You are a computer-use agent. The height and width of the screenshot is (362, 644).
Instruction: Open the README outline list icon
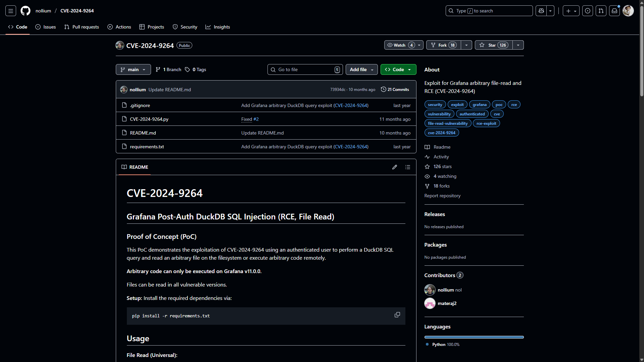coord(407,167)
